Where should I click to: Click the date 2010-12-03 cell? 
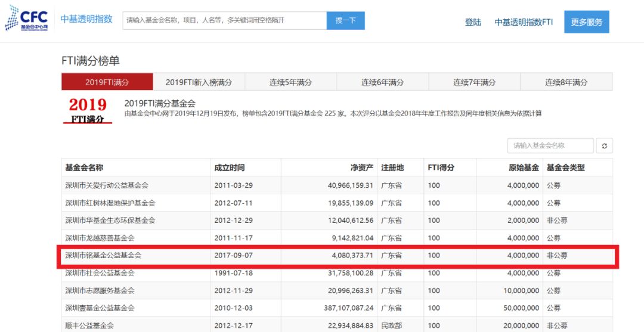click(x=233, y=308)
